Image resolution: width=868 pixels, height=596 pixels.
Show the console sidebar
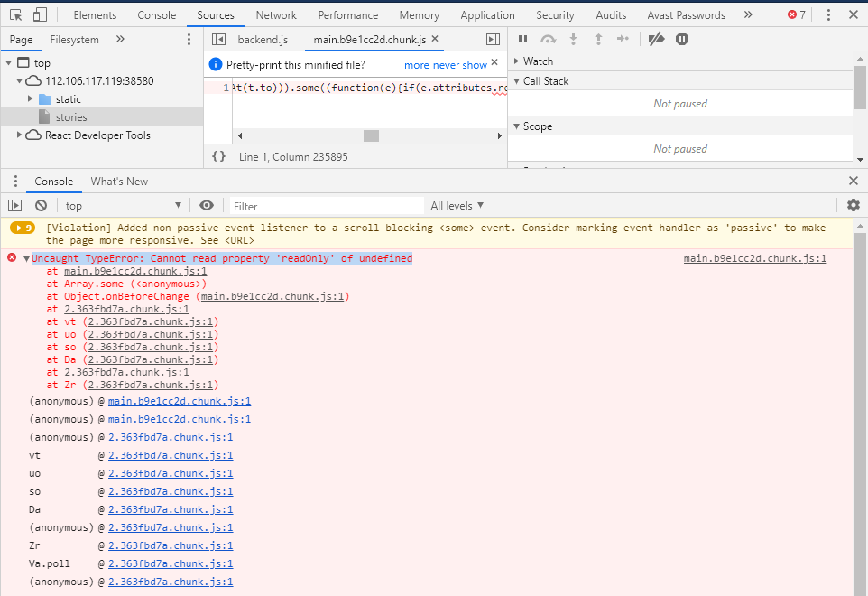(x=15, y=206)
